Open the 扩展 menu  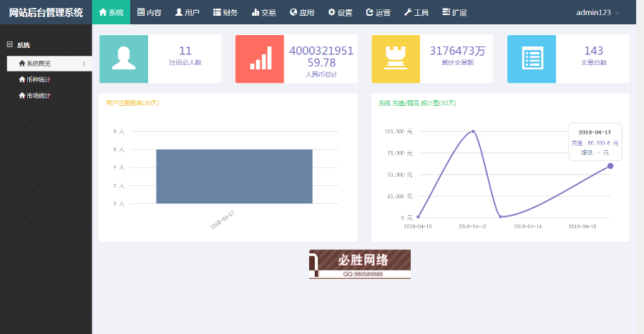454,12
